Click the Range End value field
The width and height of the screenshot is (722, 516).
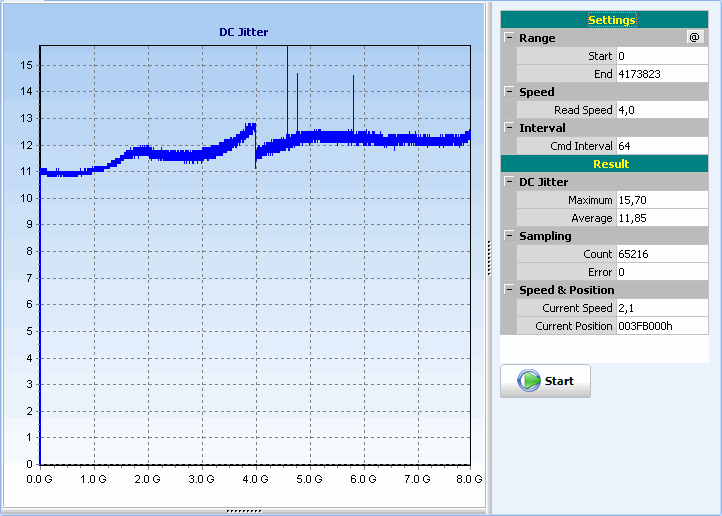tap(661, 74)
